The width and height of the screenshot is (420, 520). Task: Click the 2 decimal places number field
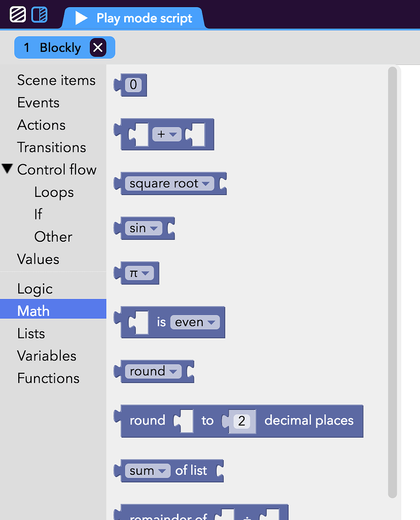[242, 420]
